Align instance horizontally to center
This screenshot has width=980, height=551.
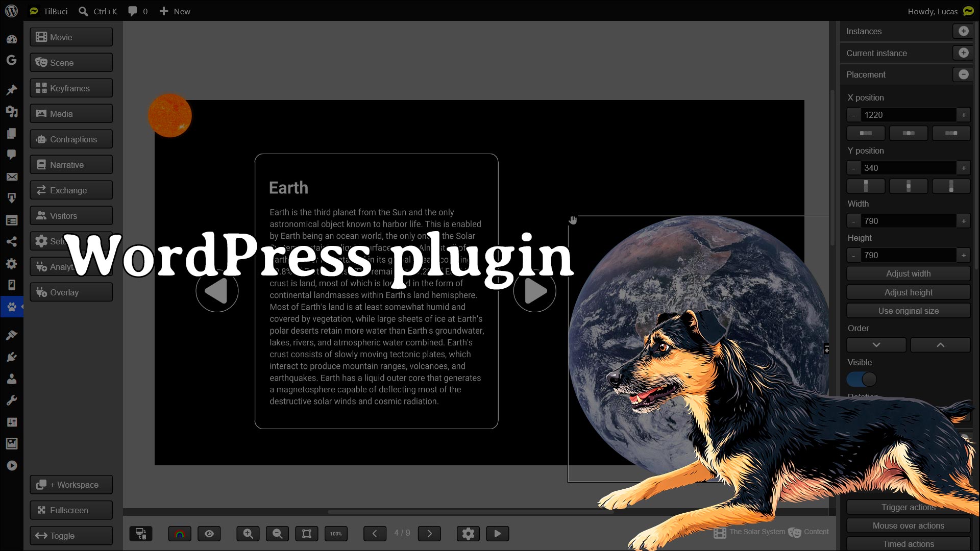click(909, 133)
